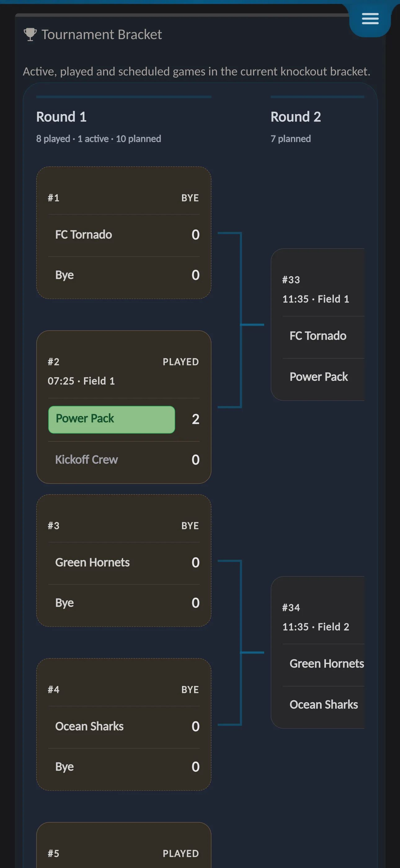Select '8 played · 1 active · 10 planned' summary

99,139
